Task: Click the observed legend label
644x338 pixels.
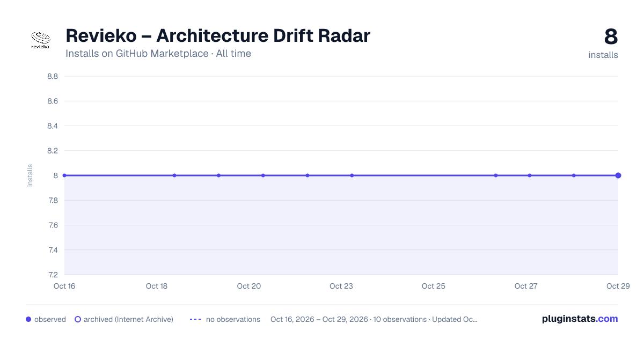Action: coord(50,319)
